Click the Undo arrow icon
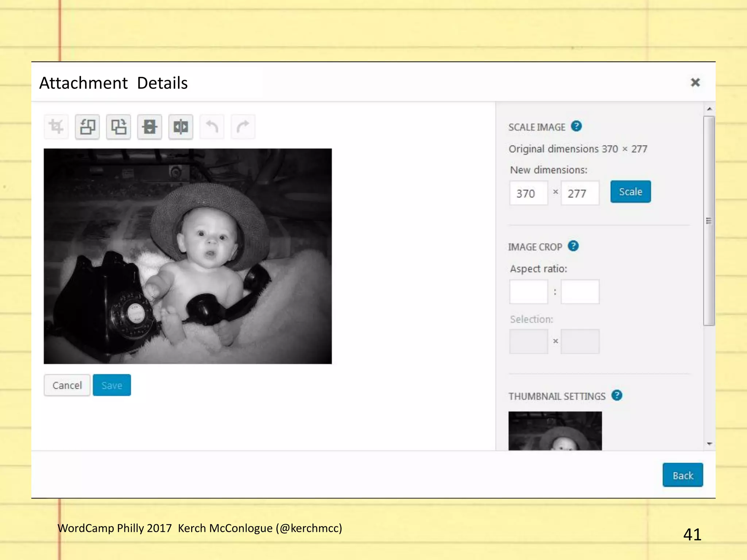 212,127
